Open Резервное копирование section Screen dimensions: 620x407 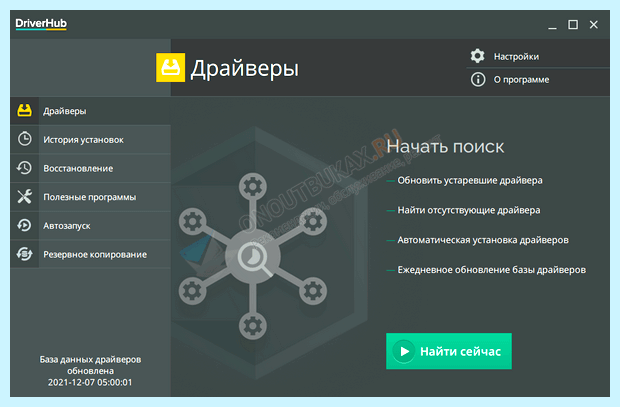[x=91, y=254]
